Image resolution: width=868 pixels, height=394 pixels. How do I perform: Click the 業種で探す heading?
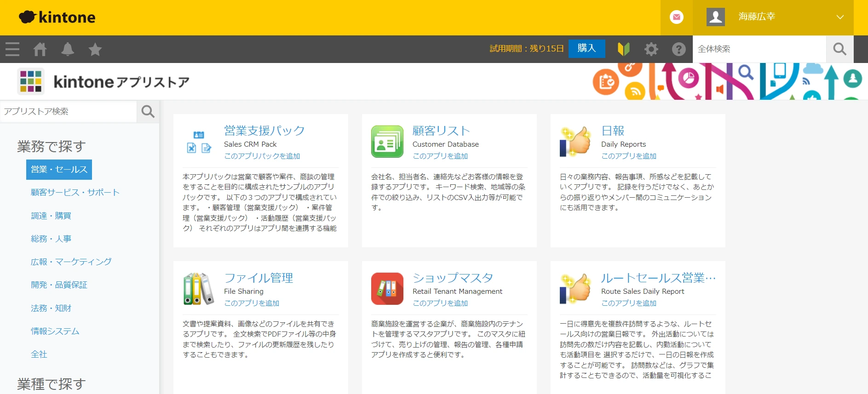[52, 384]
